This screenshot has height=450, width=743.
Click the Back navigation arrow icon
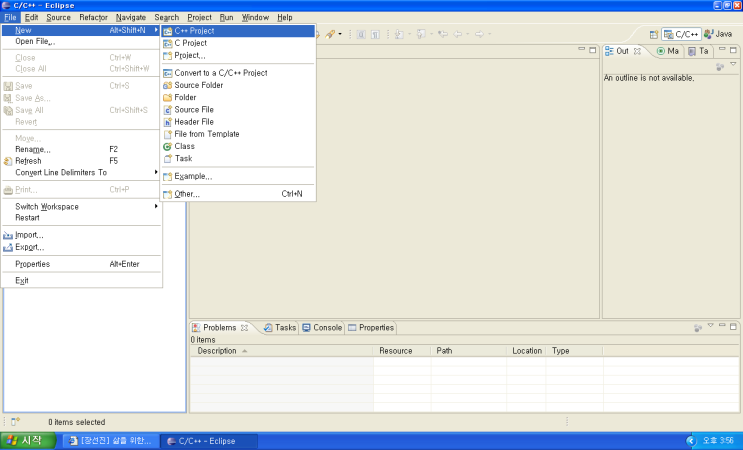[x=458, y=34]
